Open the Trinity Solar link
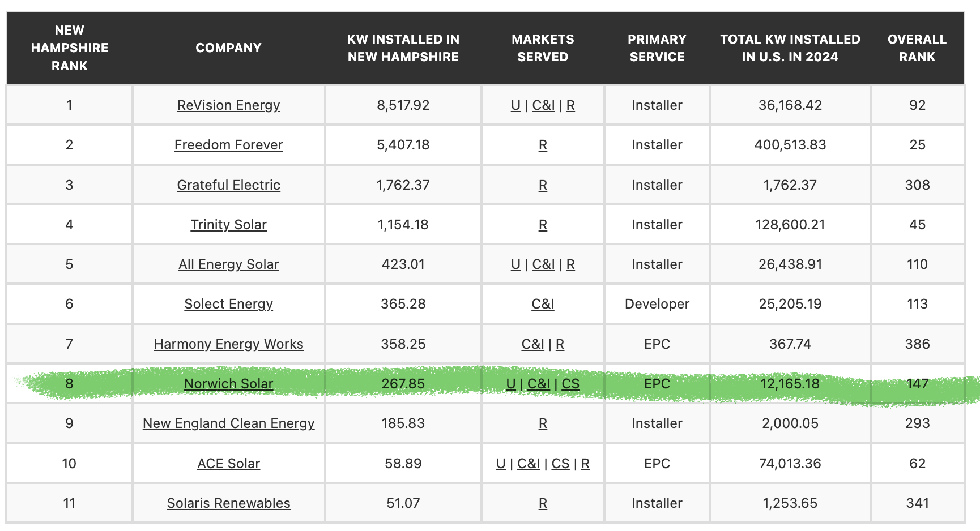The height and width of the screenshot is (531, 980). pyautogui.click(x=228, y=225)
